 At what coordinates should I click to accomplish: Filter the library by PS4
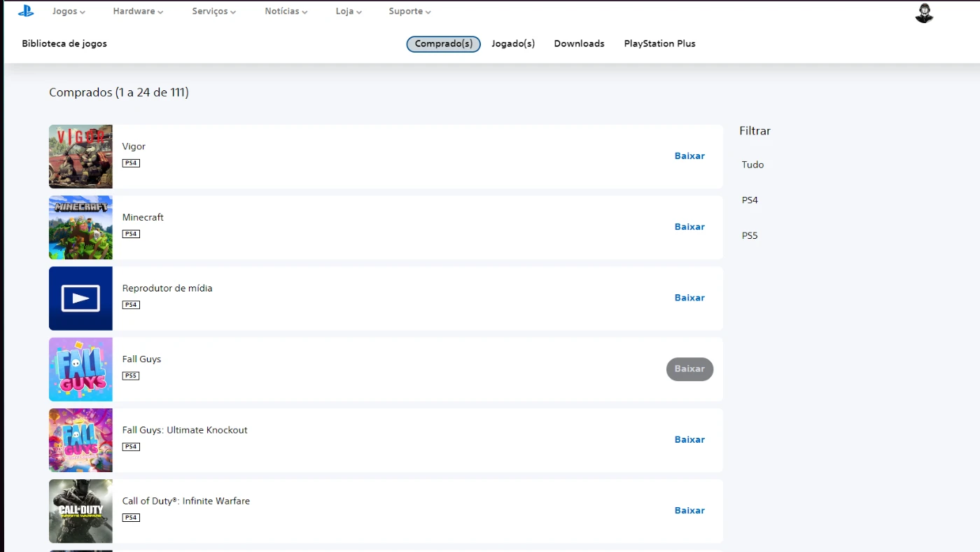tap(750, 200)
